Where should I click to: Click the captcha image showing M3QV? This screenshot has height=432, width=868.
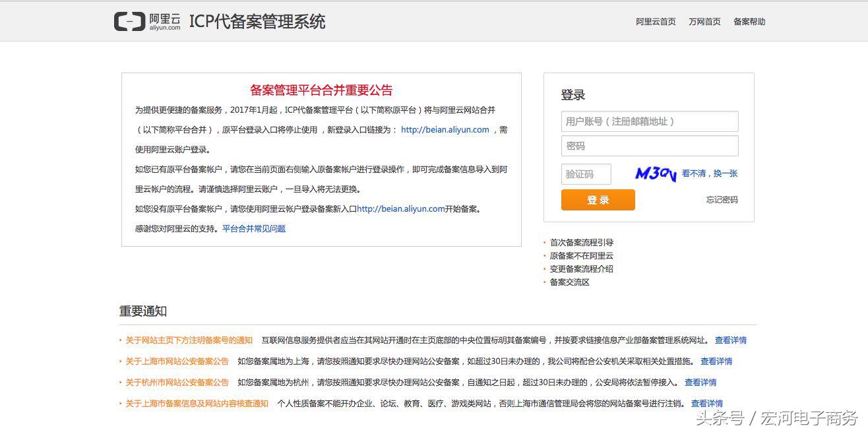pos(654,173)
